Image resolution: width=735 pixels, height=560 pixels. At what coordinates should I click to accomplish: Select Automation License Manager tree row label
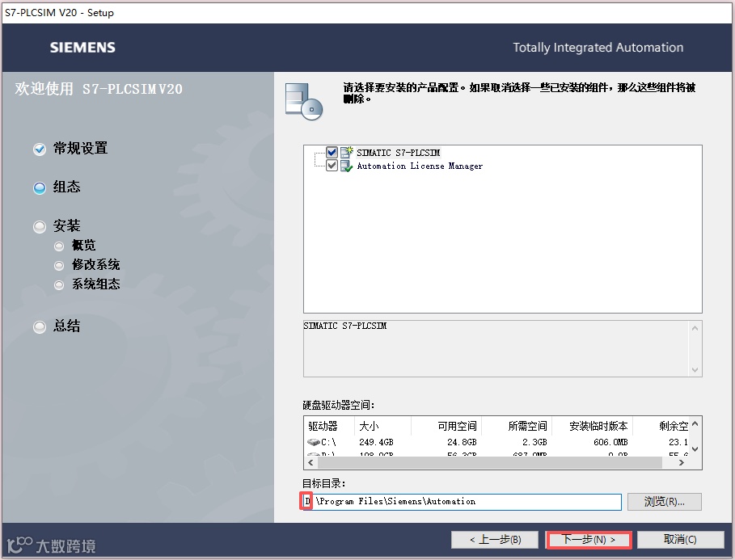tap(420, 166)
